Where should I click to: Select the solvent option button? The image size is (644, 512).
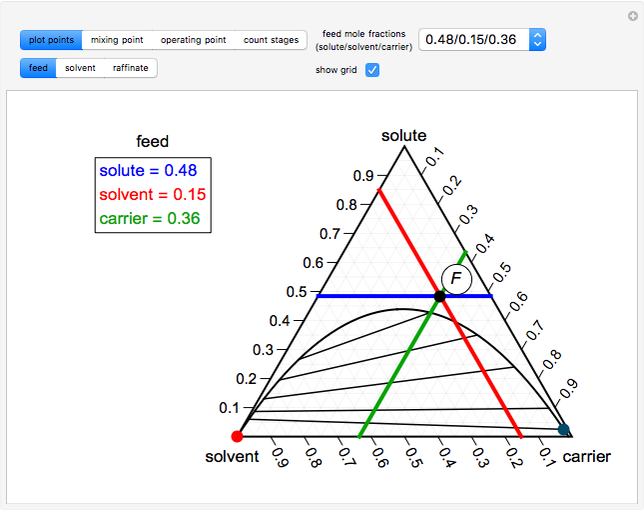point(79,68)
